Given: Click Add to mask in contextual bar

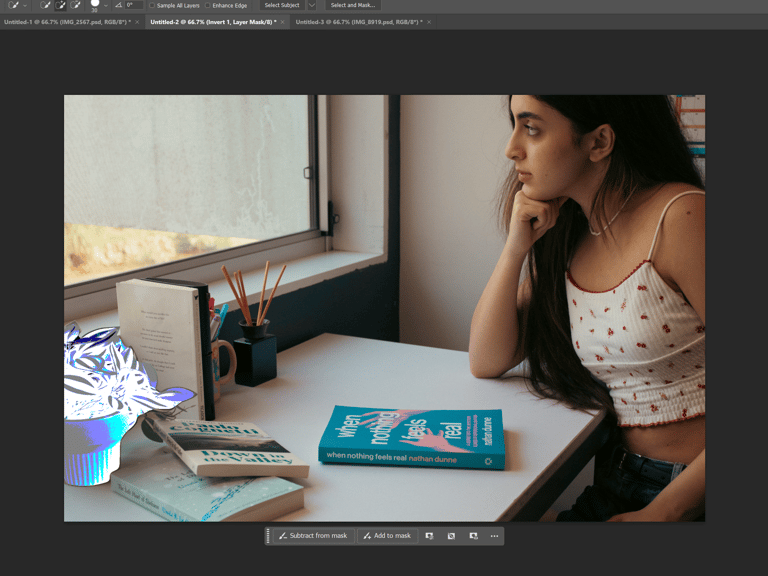Looking at the screenshot, I should pyautogui.click(x=387, y=536).
